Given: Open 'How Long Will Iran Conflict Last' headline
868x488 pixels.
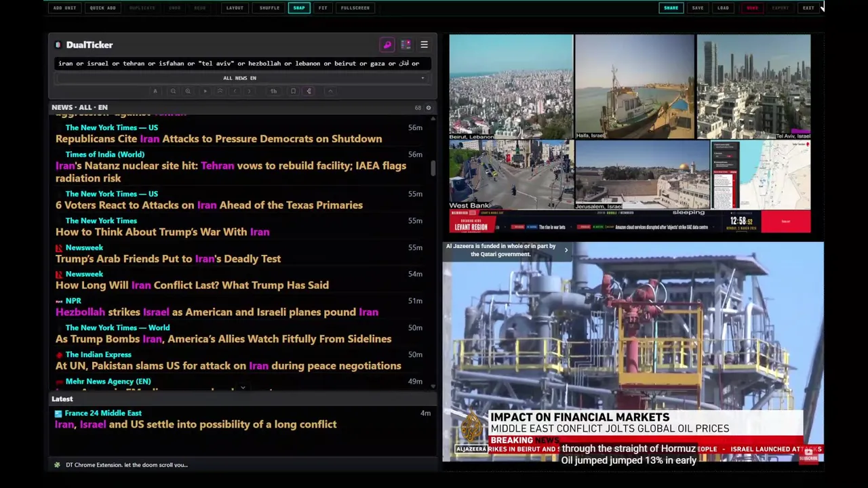Looking at the screenshot, I should (x=192, y=285).
